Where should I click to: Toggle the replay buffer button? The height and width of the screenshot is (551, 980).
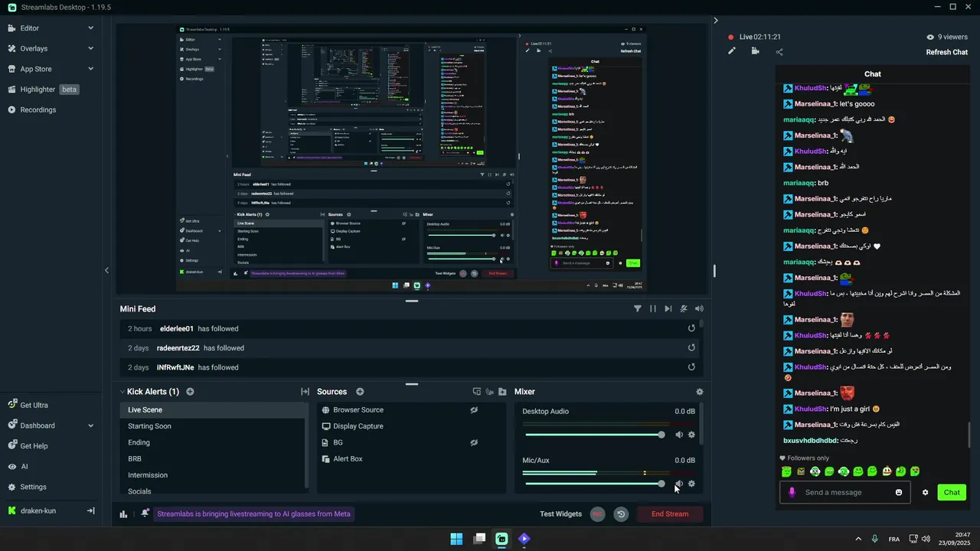tap(621, 514)
